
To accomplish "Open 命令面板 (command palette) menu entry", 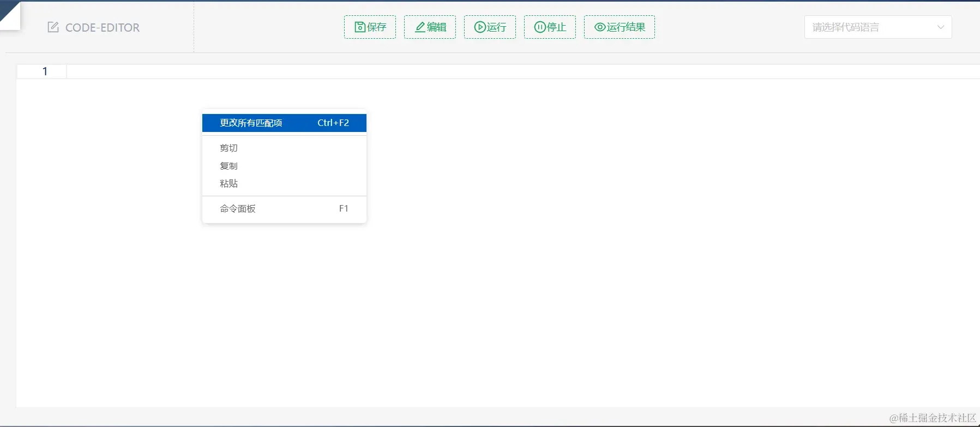I will pos(284,208).
